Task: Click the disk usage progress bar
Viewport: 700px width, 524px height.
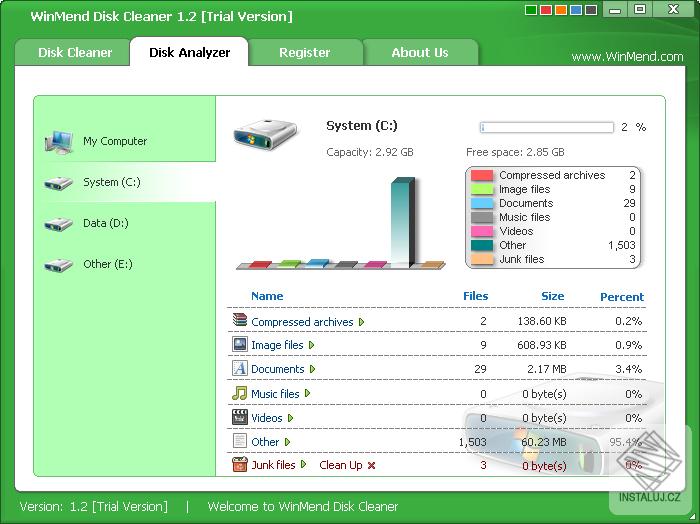Action: [x=547, y=127]
